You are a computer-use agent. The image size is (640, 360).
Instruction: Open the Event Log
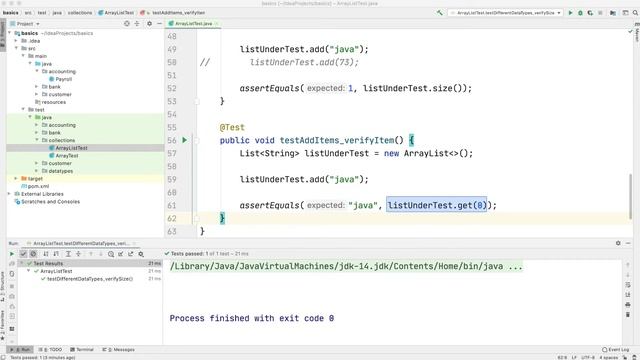tap(616, 350)
